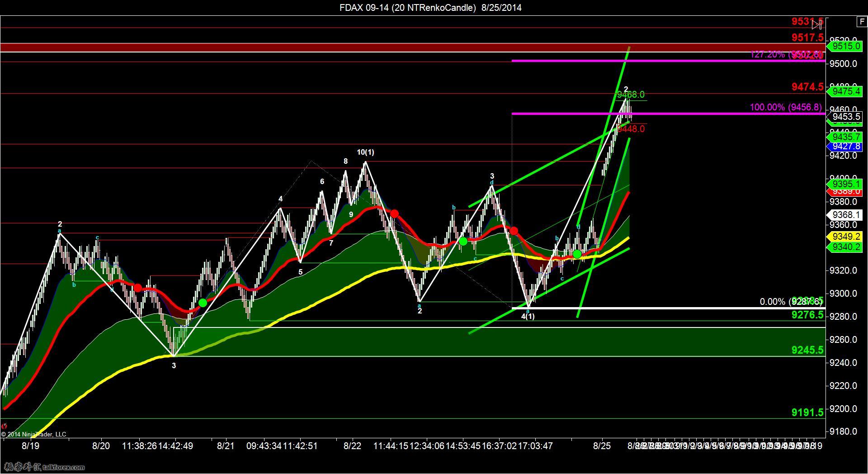
Task: Click the green signal dot after the wave 3 low
Action: point(203,303)
